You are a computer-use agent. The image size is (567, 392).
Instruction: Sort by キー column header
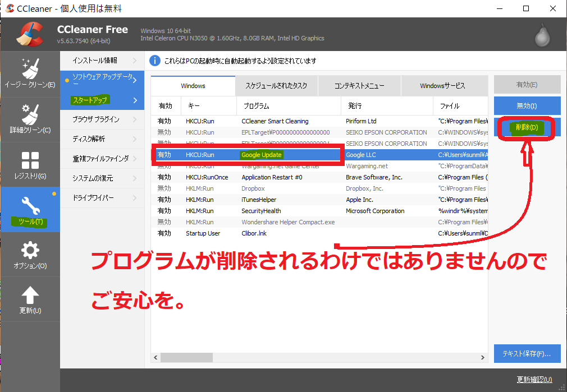tap(209, 106)
